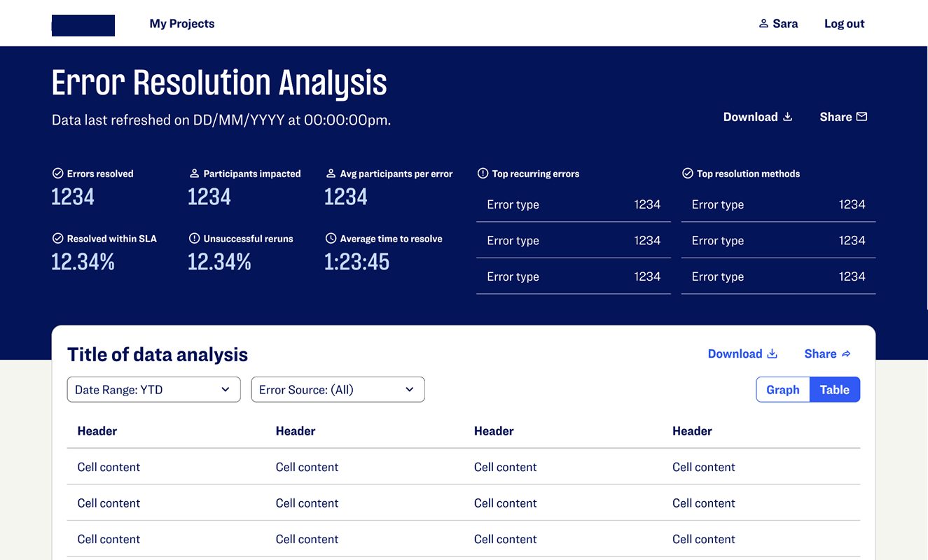Click the chevron on the Date Range dropdown
Image resolution: width=928 pixels, height=560 pixels.
(x=226, y=390)
